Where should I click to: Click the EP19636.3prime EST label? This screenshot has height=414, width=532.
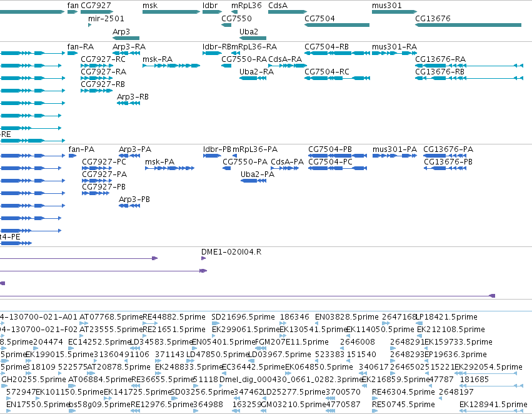point(456,355)
